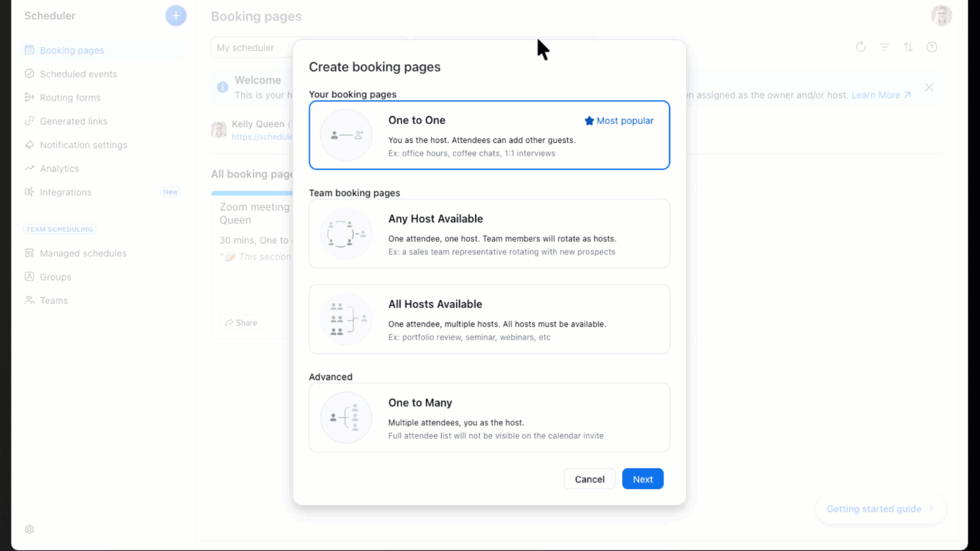Click the Analytics trend icon
Viewport: 980px width, 551px height.
(x=29, y=168)
